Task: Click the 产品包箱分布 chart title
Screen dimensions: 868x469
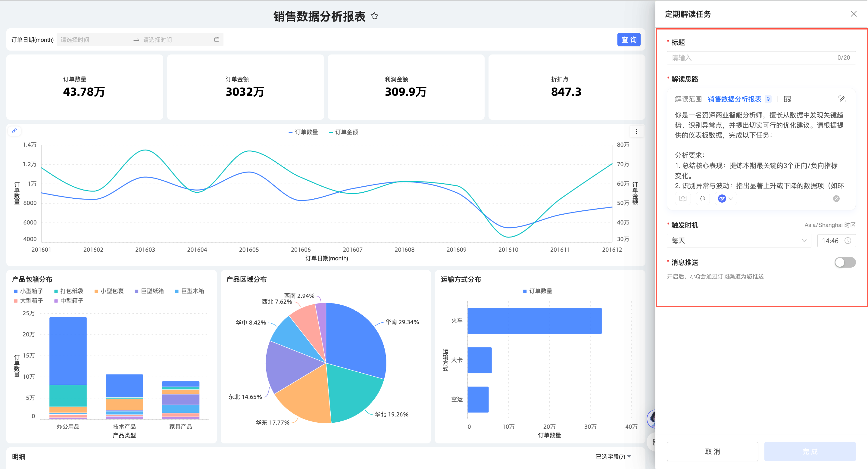Action: point(32,279)
